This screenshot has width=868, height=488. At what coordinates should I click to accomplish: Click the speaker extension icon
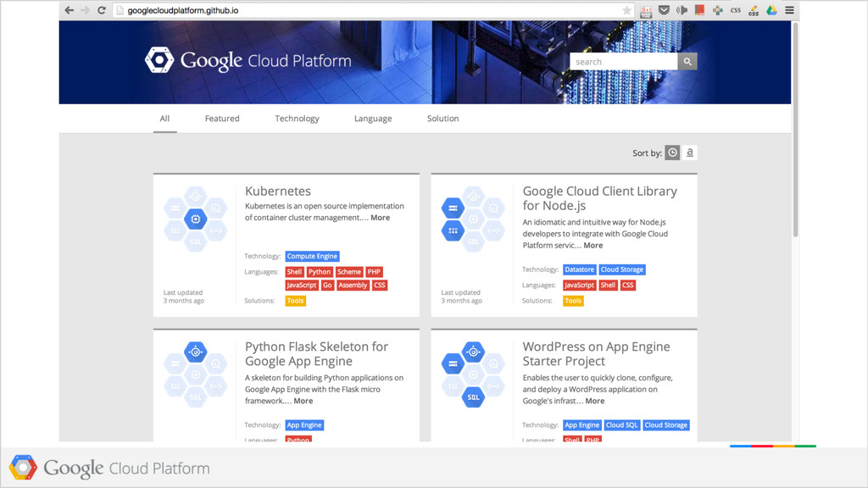682,10
